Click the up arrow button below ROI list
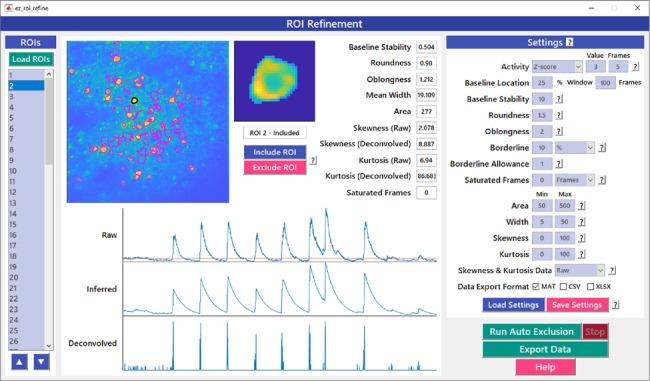Image resolution: width=650 pixels, height=381 pixels. pos(19,362)
